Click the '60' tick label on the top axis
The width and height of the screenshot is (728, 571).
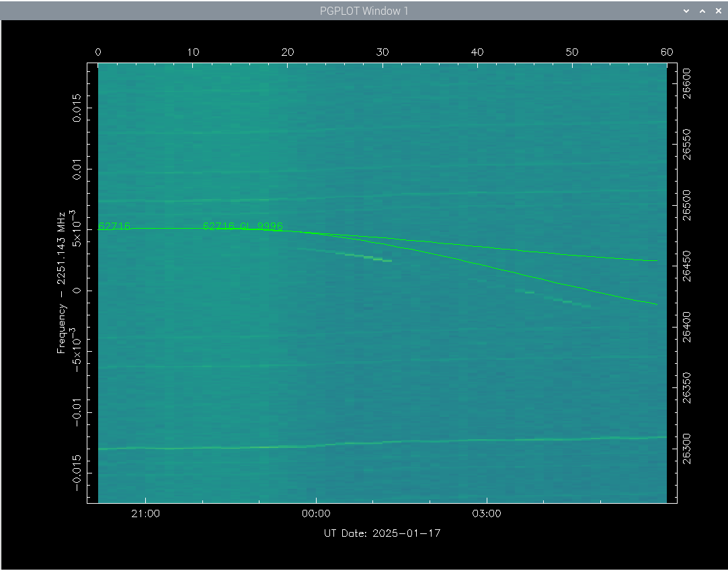tap(666, 51)
